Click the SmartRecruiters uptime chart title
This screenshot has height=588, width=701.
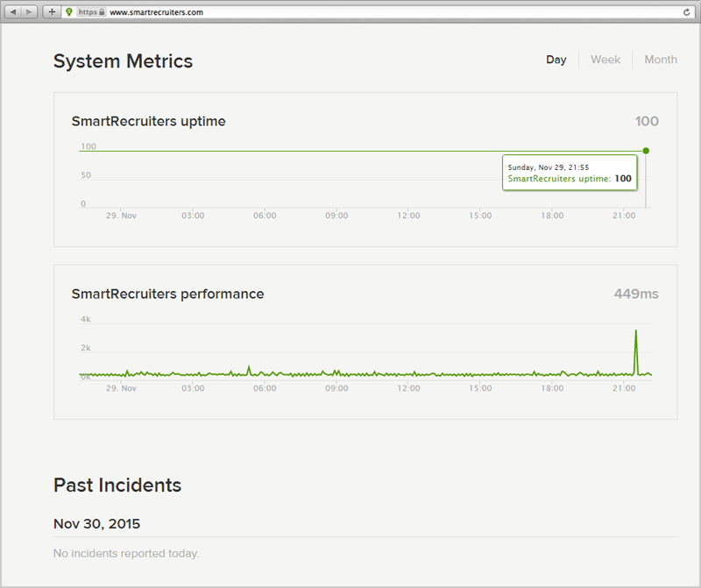[x=148, y=121]
